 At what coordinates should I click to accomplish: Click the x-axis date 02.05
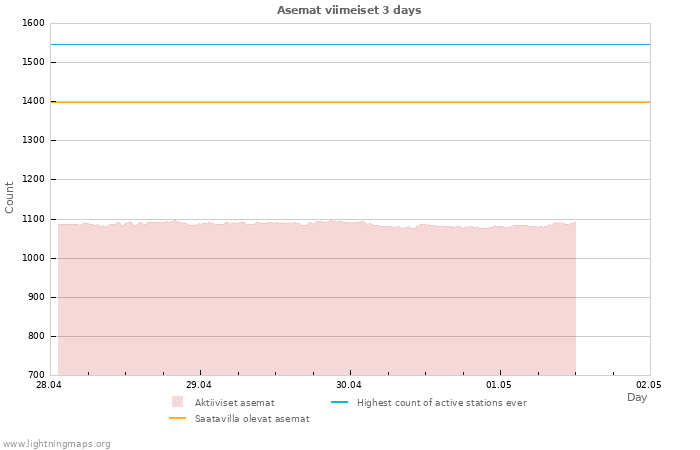click(649, 384)
